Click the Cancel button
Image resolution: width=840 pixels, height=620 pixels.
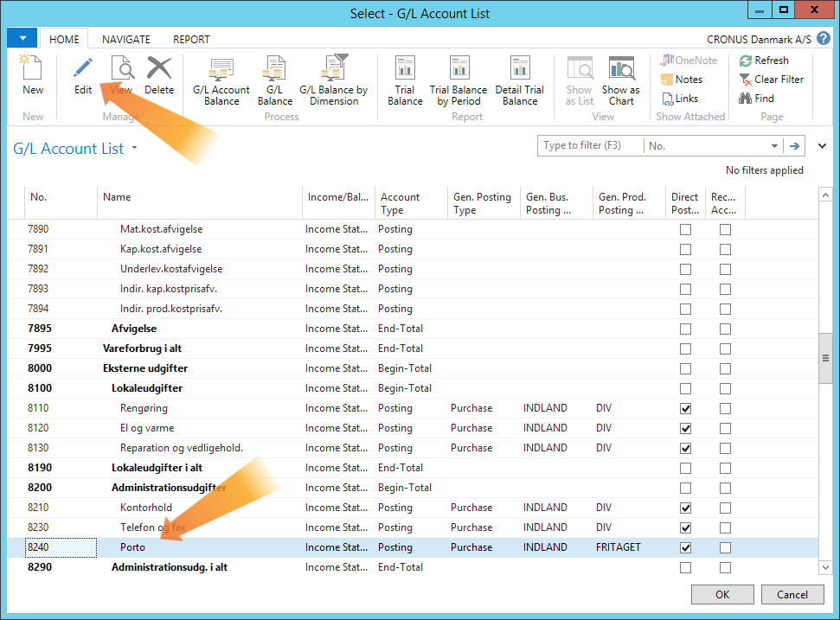[x=792, y=594]
